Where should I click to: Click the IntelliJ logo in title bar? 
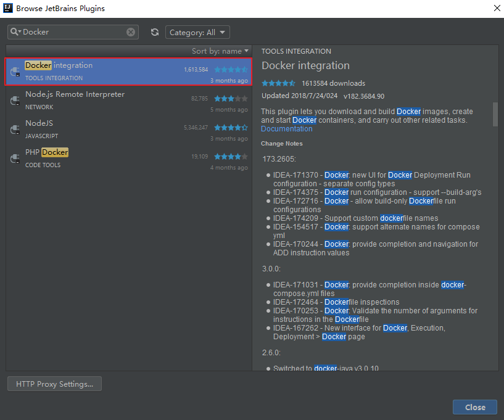[8, 9]
